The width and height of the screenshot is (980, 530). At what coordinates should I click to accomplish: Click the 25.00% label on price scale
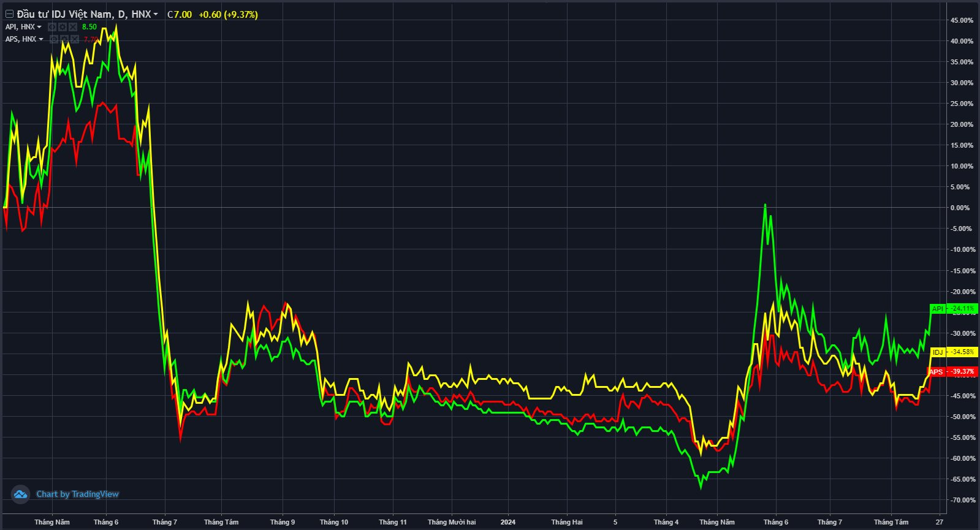962,104
